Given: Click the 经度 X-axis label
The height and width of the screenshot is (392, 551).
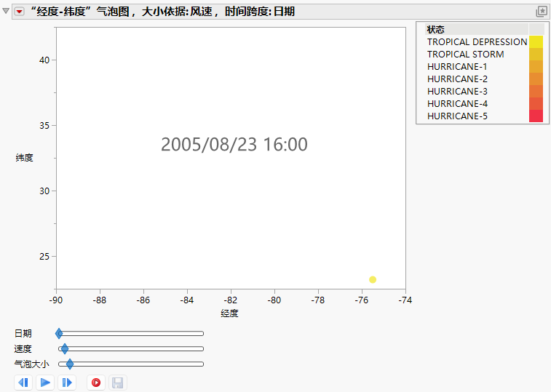Looking at the screenshot, I should [x=229, y=313].
